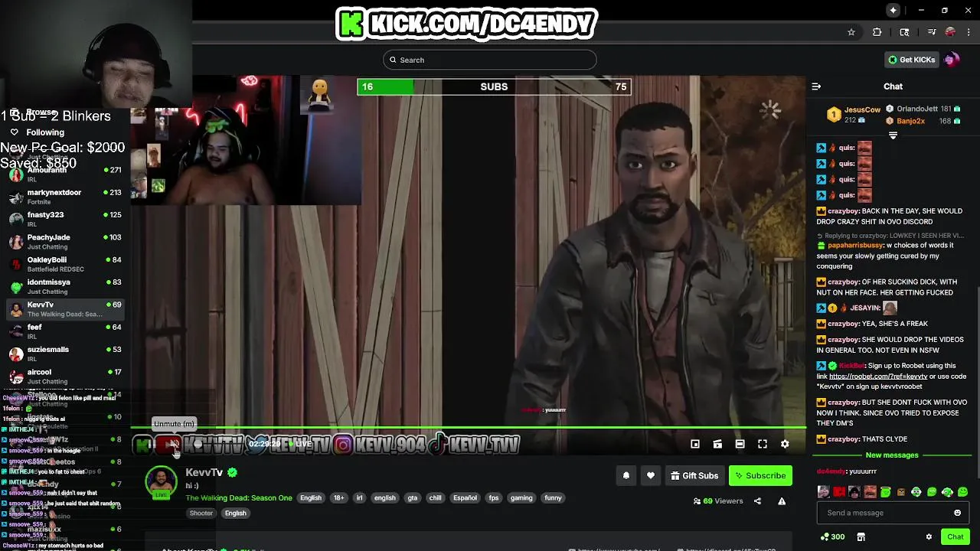This screenshot has width=980, height=551.
Task: Collapse the chat panel with arrow icon
Action: (x=816, y=86)
